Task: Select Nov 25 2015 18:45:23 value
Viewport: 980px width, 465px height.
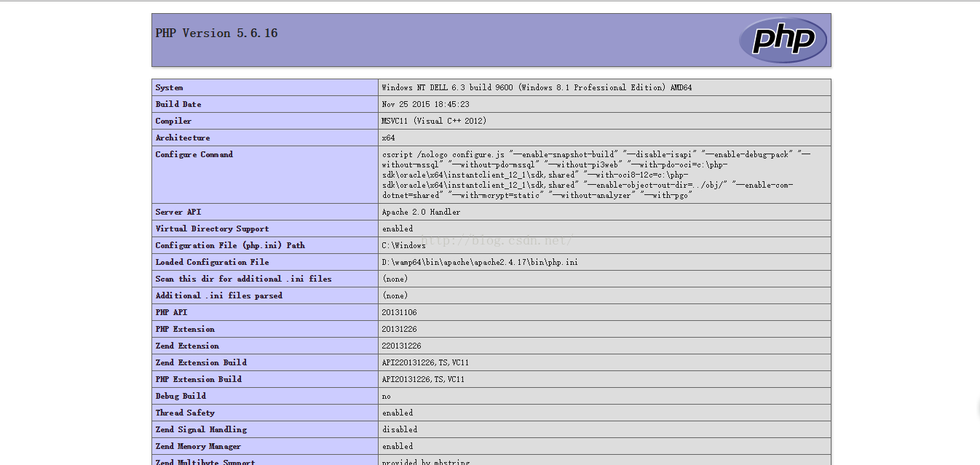Action: tap(425, 104)
